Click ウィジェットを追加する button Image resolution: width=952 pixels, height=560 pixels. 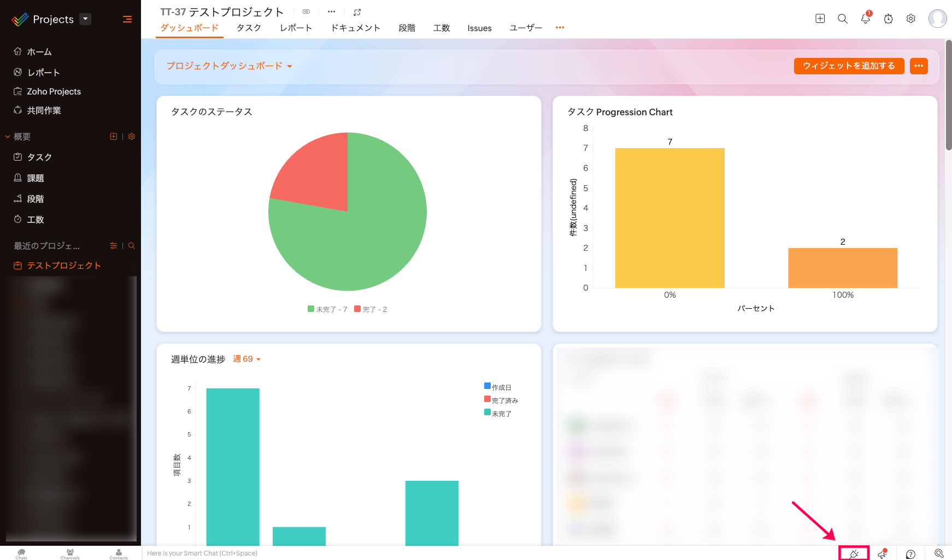[x=849, y=66]
